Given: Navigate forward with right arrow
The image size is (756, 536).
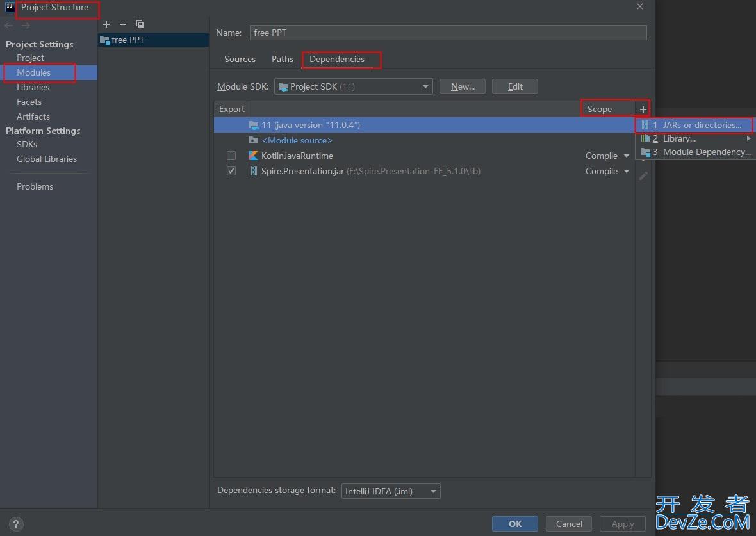Looking at the screenshot, I should [x=26, y=26].
